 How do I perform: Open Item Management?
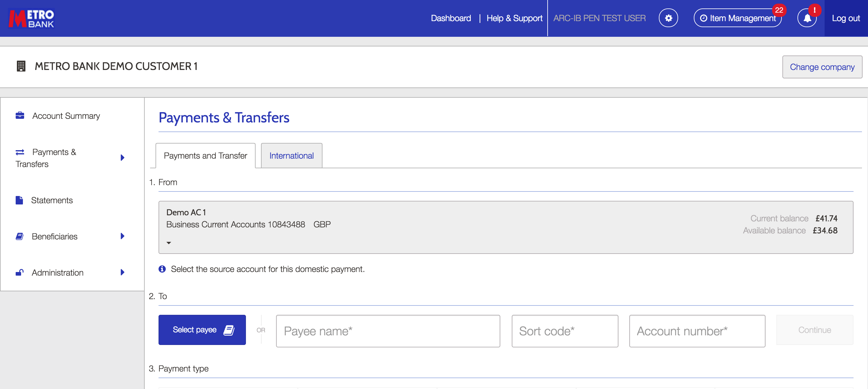click(737, 18)
